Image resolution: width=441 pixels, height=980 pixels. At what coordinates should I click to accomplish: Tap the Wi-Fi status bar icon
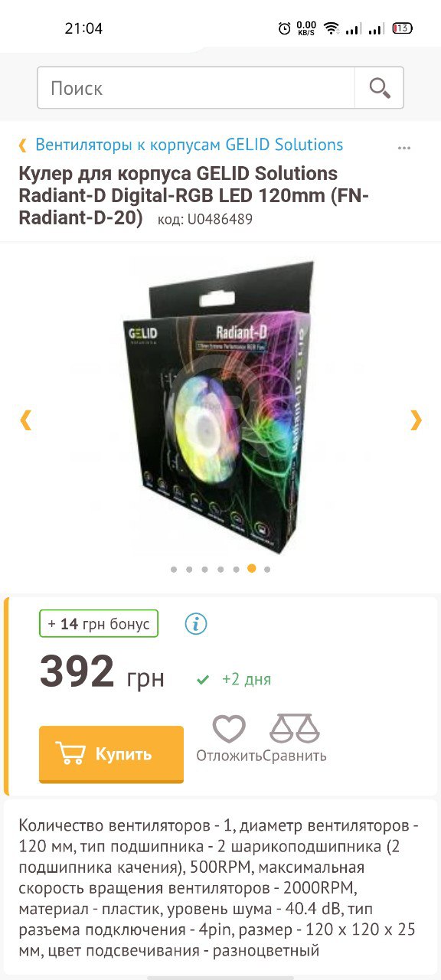332,28
